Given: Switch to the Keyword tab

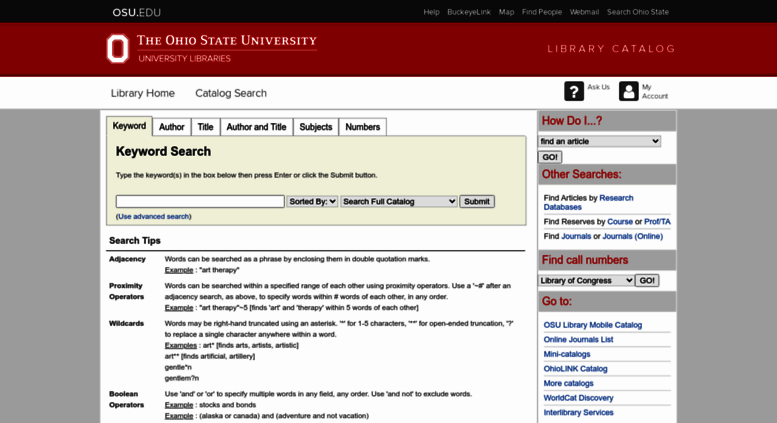Looking at the screenshot, I should [129, 126].
